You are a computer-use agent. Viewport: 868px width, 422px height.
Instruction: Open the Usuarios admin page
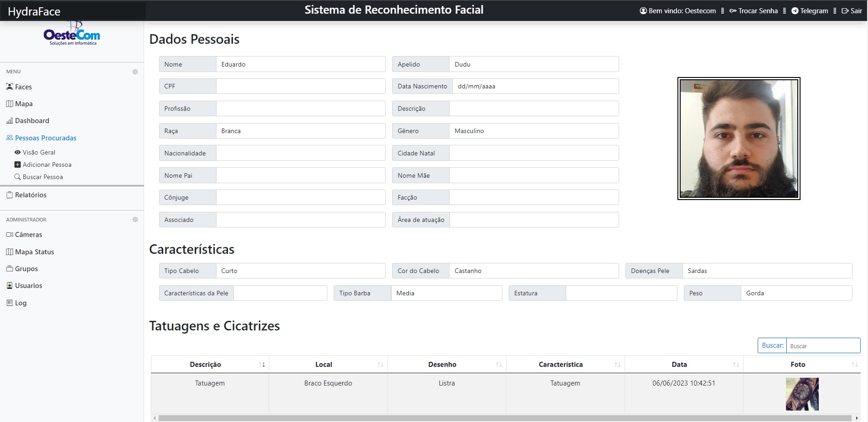click(28, 285)
